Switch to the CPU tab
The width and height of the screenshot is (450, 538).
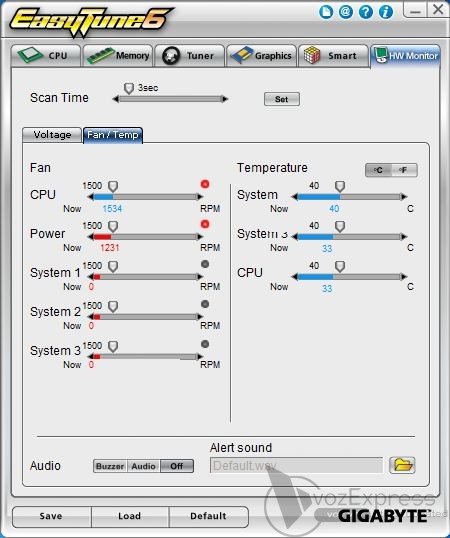tap(46, 56)
